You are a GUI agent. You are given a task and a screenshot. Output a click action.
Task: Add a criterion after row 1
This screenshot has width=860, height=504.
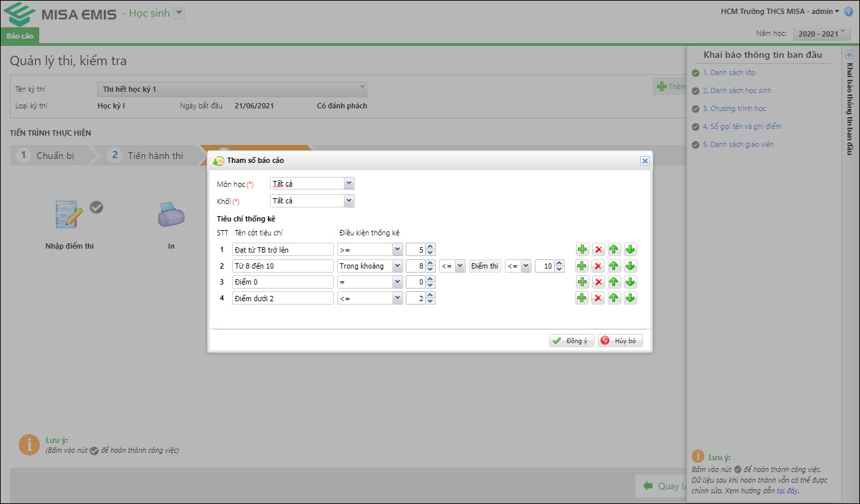[x=582, y=249]
